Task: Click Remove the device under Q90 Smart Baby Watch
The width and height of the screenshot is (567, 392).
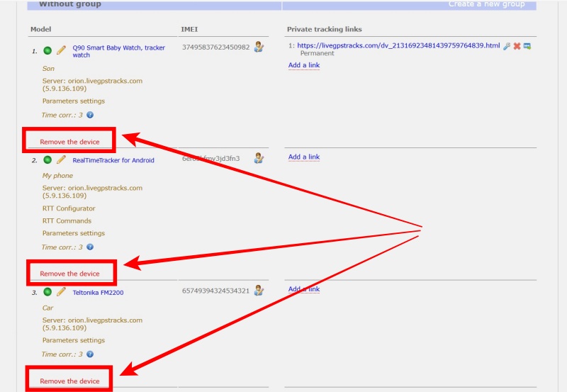Action: tap(69, 142)
